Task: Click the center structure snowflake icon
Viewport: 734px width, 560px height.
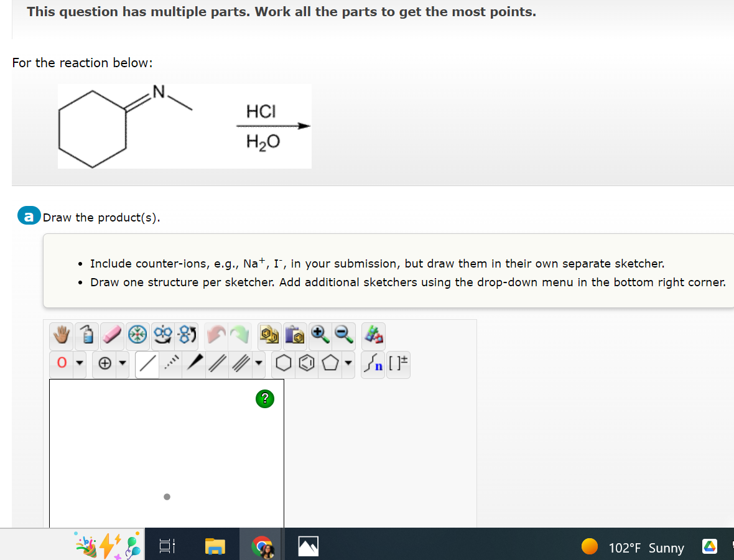Action: pyautogui.click(x=137, y=335)
